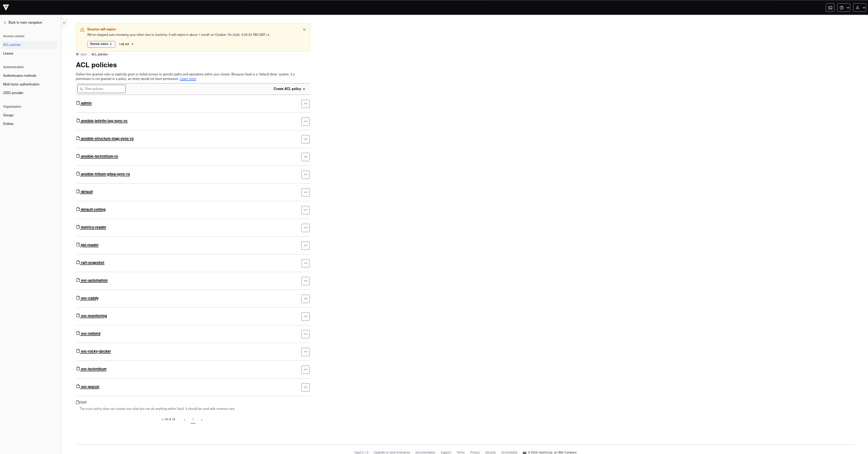Open more-actions menu for svc-monitoring
This screenshot has width=868, height=454.
[306, 316]
